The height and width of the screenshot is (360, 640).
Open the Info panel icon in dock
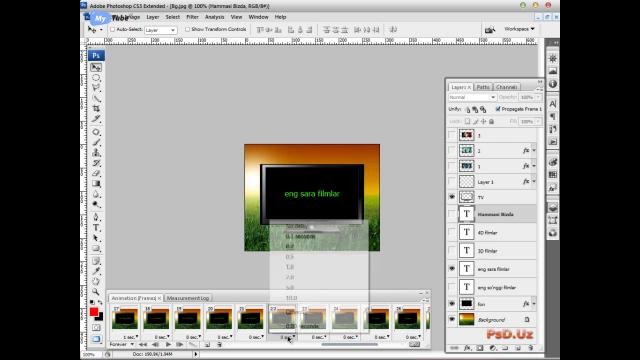click(x=553, y=84)
